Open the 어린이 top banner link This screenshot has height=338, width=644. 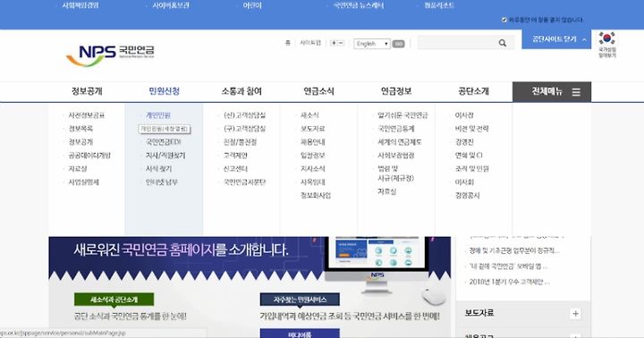coord(252,5)
